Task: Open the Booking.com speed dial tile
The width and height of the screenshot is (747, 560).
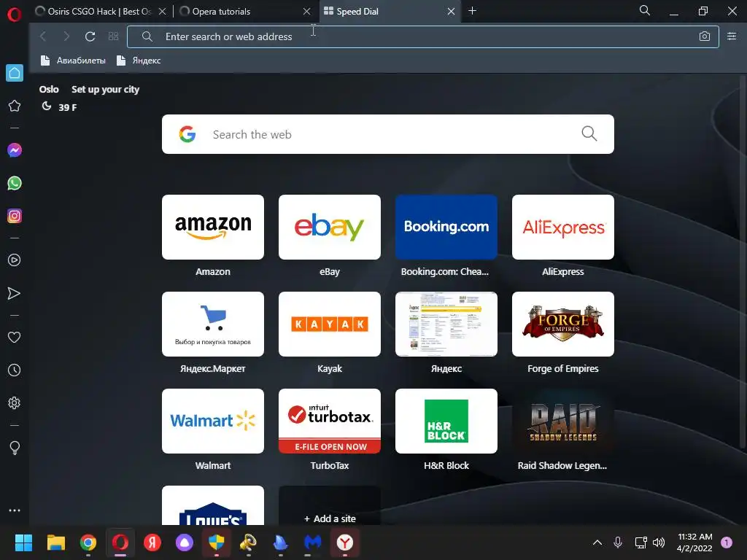Action: pyautogui.click(x=446, y=227)
